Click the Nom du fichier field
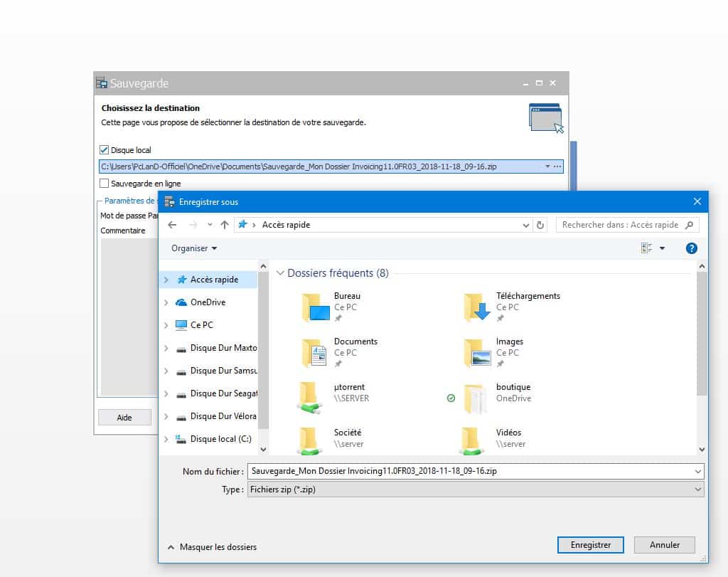 tap(469, 471)
